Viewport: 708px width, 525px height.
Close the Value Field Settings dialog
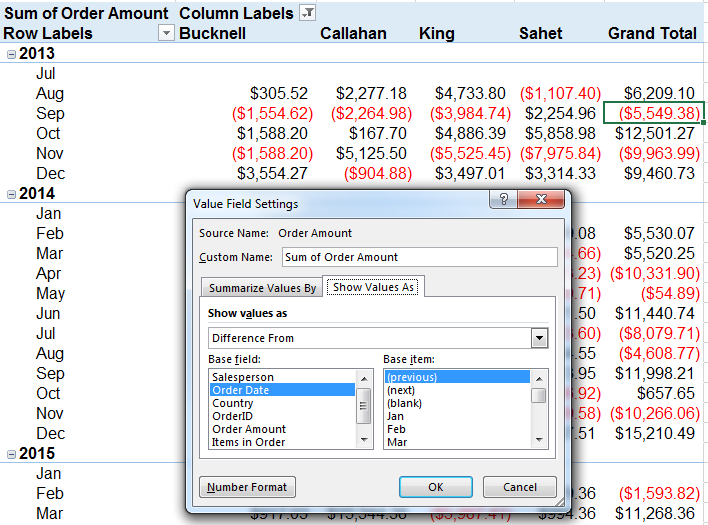[x=544, y=200]
